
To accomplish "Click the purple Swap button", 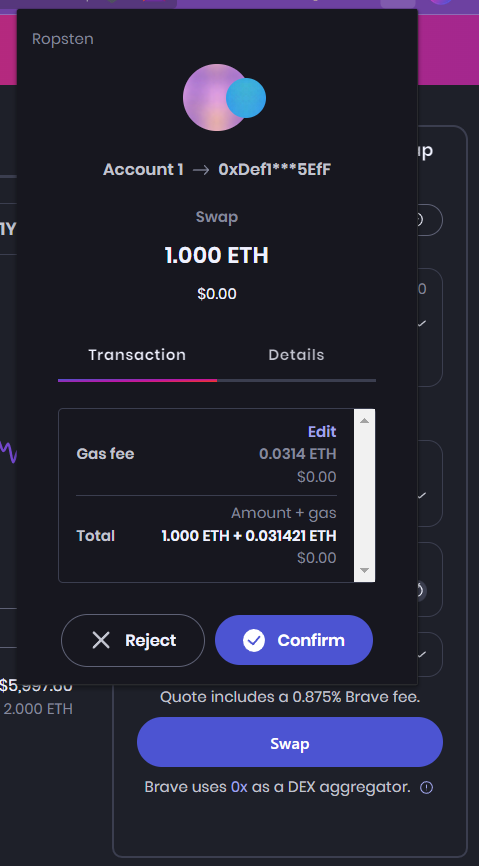I will [289, 742].
